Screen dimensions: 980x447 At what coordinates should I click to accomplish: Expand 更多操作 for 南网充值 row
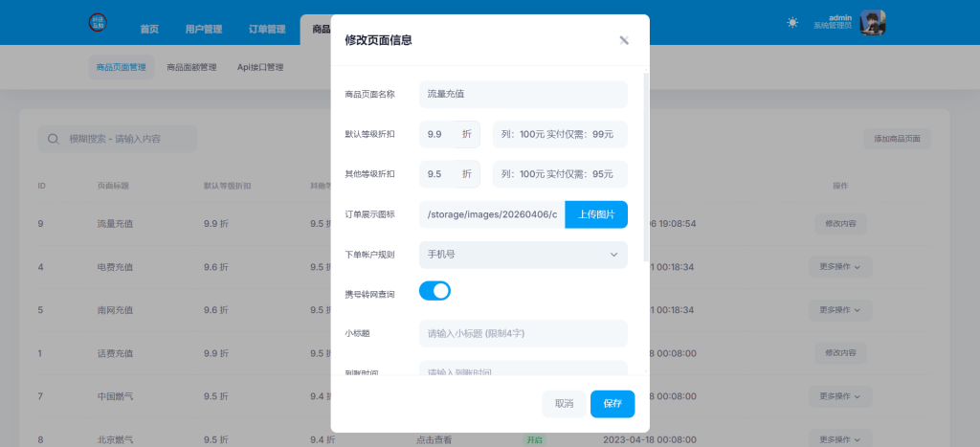click(840, 310)
